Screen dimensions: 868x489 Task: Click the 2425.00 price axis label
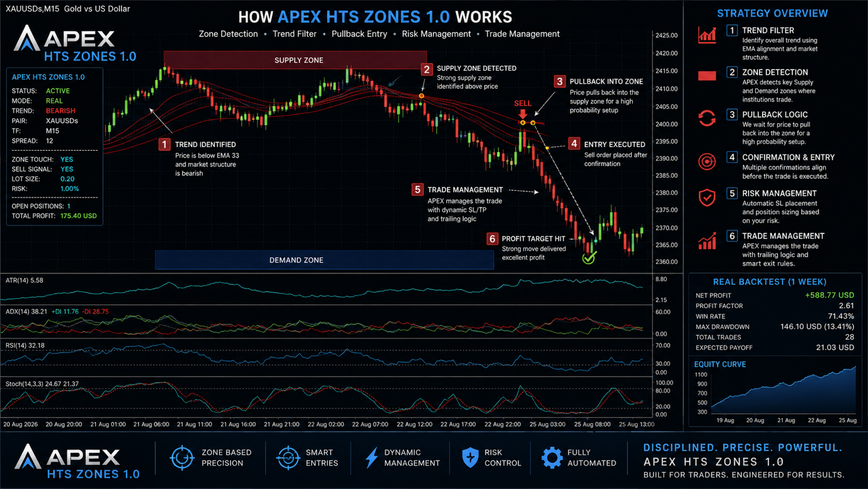(667, 35)
